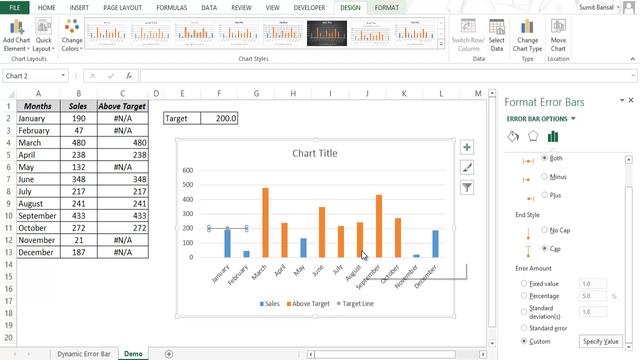Apply the first chart style thumbnail
640x360 pixels.
[107, 33]
